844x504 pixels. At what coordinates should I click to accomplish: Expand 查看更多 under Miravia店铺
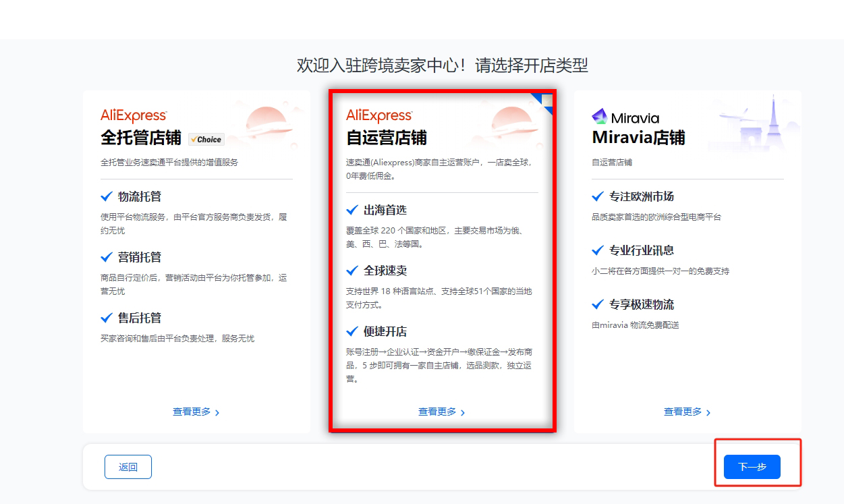[687, 412]
